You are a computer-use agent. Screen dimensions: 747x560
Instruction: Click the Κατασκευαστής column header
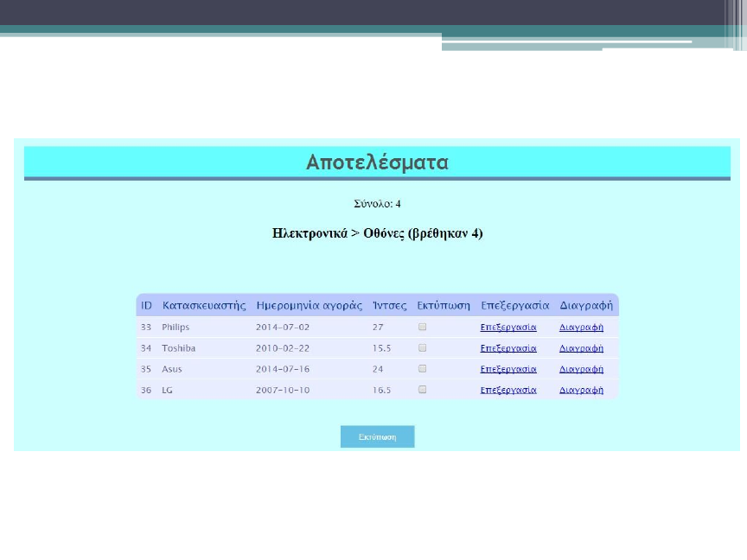204,306
